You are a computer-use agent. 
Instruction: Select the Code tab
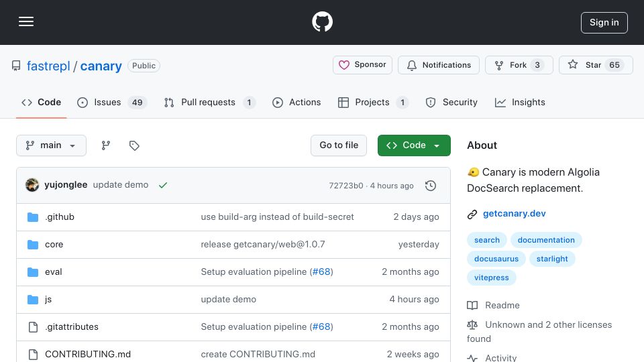(41, 102)
